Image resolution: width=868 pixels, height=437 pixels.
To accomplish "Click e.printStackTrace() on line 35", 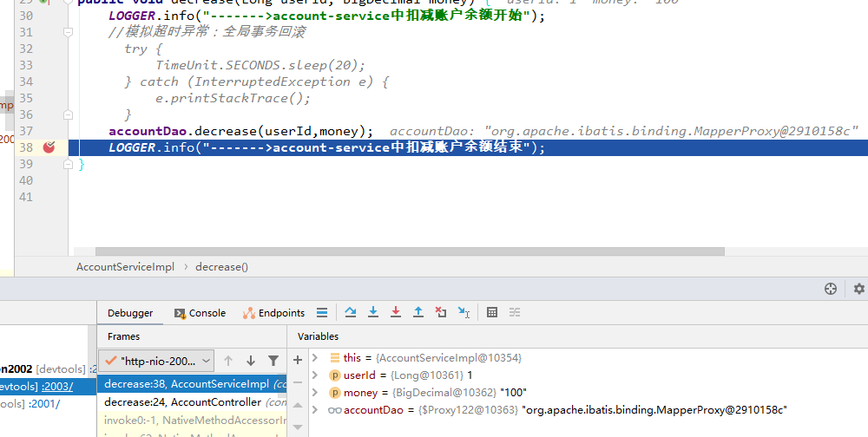I will pyautogui.click(x=233, y=99).
